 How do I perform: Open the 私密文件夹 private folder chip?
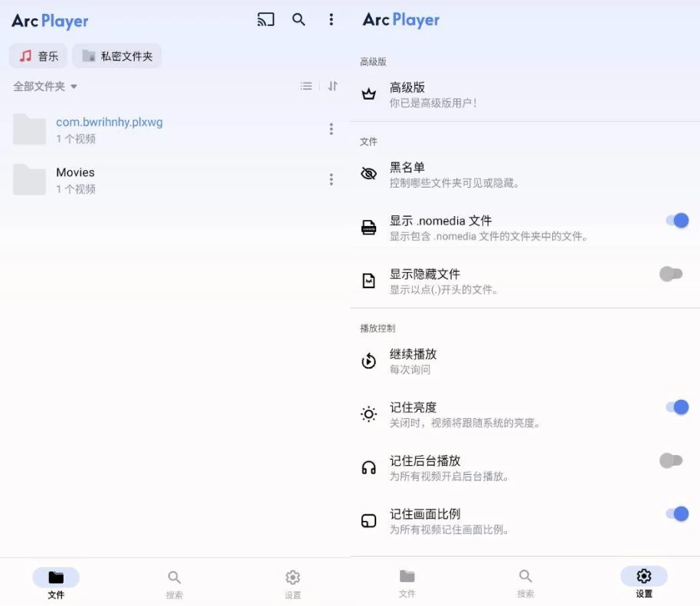(117, 56)
